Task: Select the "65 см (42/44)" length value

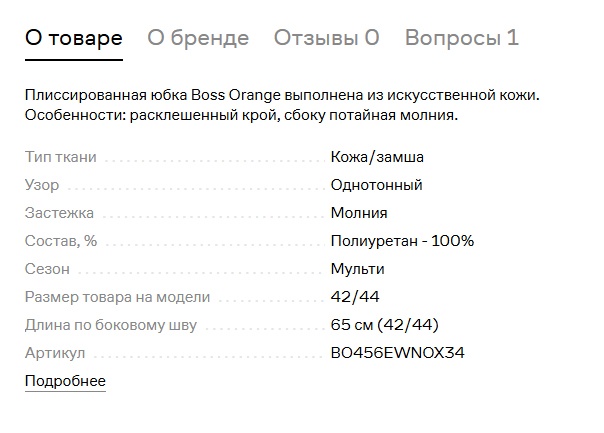Action: [x=385, y=325]
